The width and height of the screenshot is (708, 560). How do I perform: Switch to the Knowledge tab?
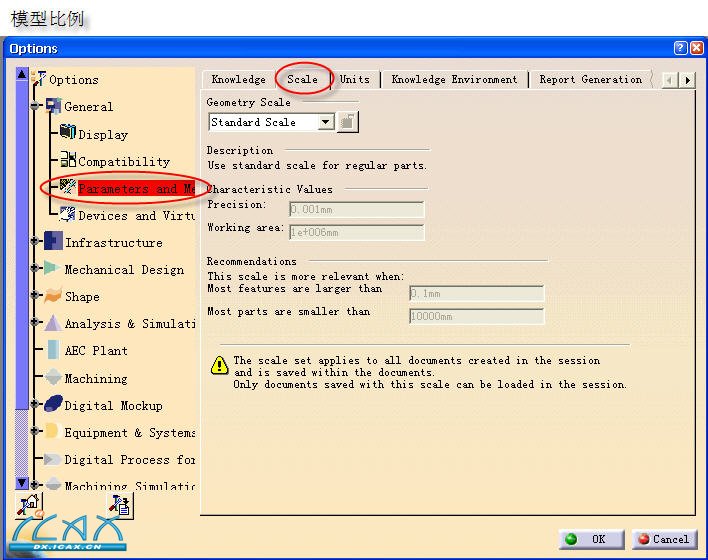[x=238, y=79]
